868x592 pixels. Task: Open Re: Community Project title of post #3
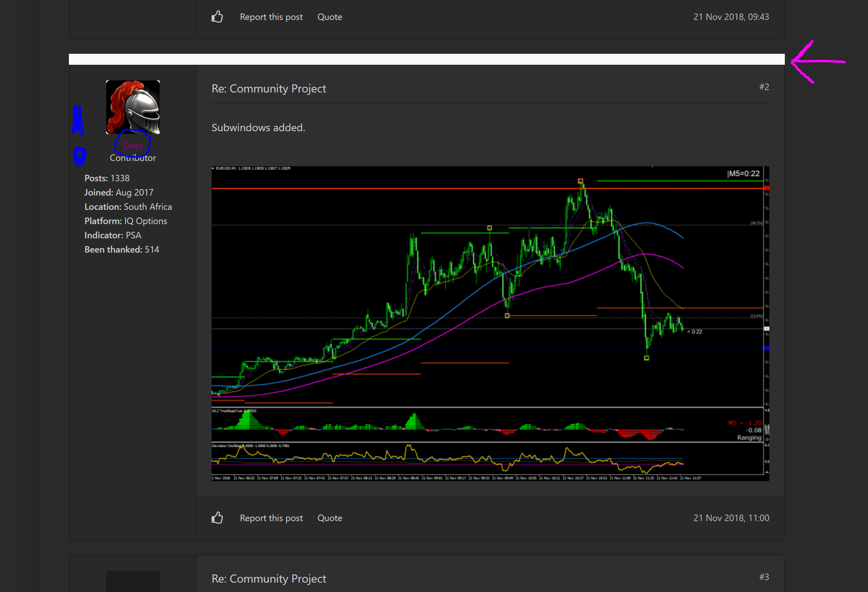pyautogui.click(x=269, y=579)
